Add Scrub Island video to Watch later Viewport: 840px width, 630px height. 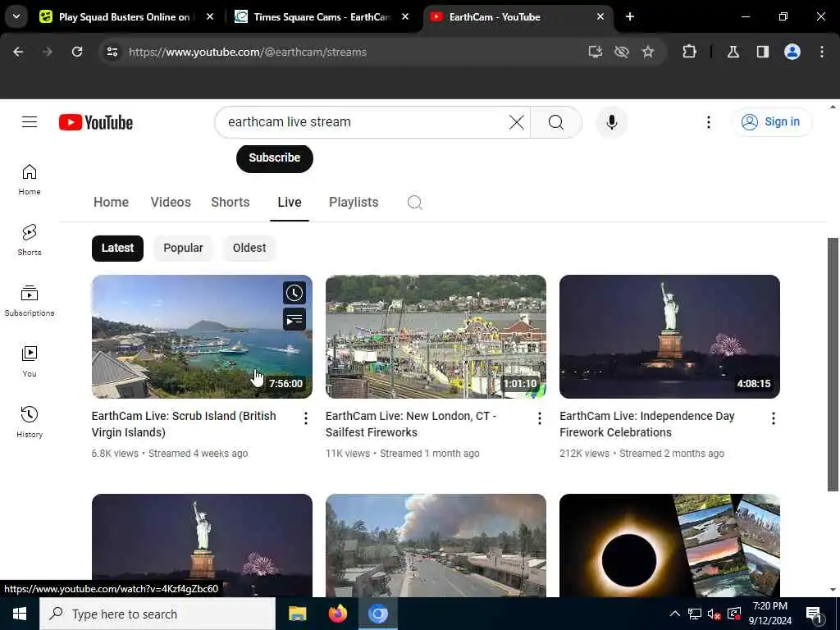coord(294,293)
